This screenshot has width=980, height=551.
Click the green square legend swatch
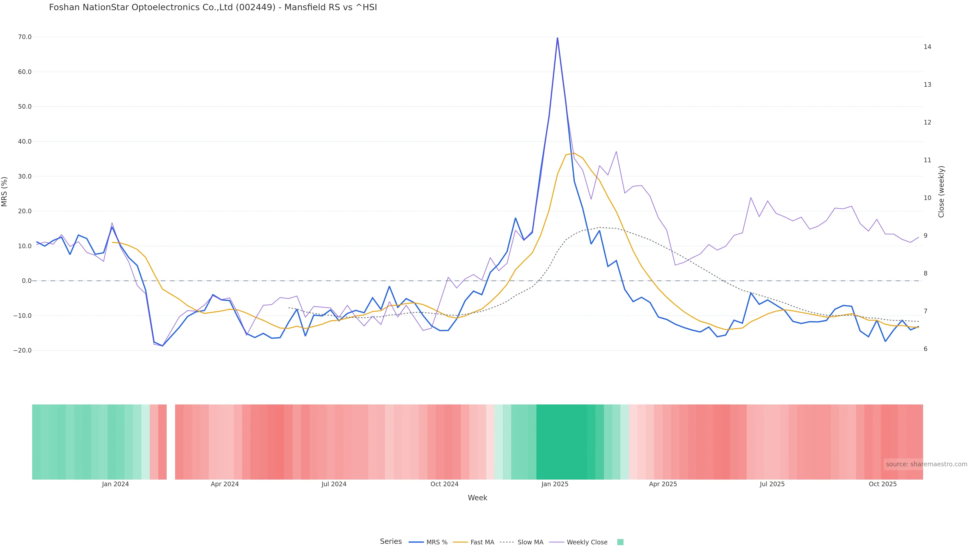(x=620, y=542)
